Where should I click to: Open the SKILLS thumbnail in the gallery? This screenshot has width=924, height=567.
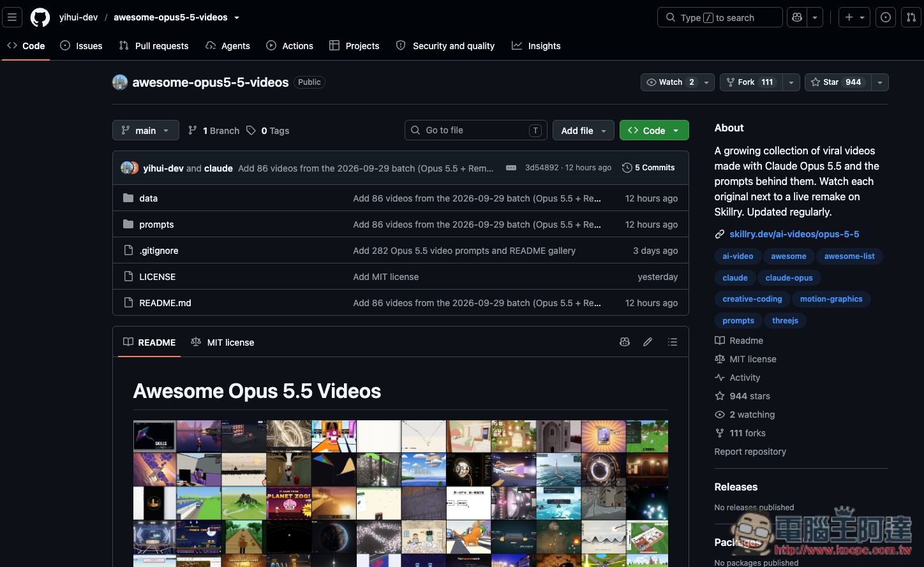(x=155, y=436)
